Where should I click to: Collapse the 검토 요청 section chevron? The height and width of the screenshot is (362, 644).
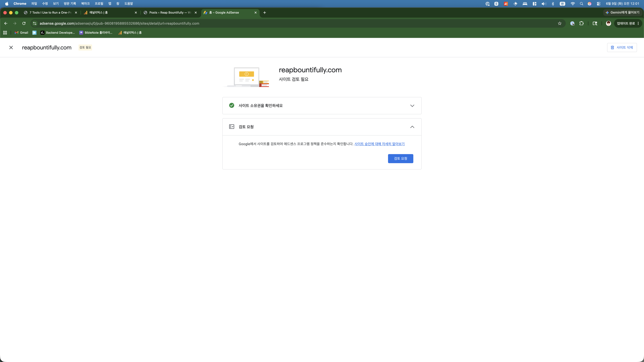tap(412, 127)
